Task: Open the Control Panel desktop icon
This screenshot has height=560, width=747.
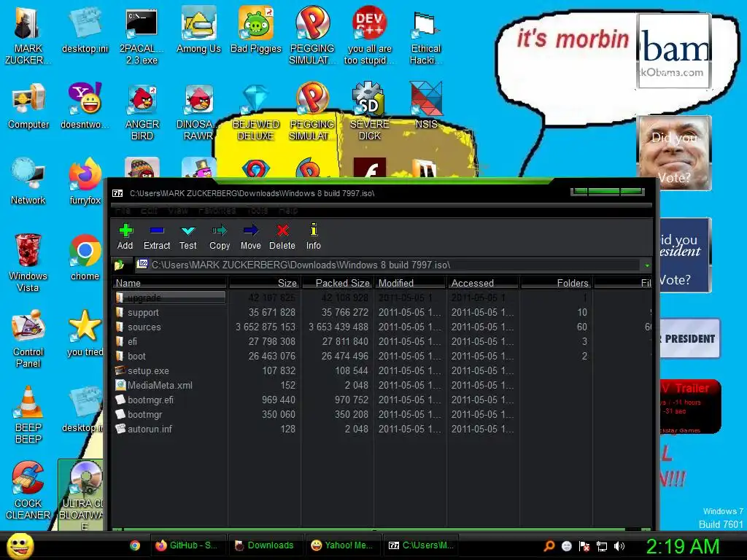Action: click(28, 338)
